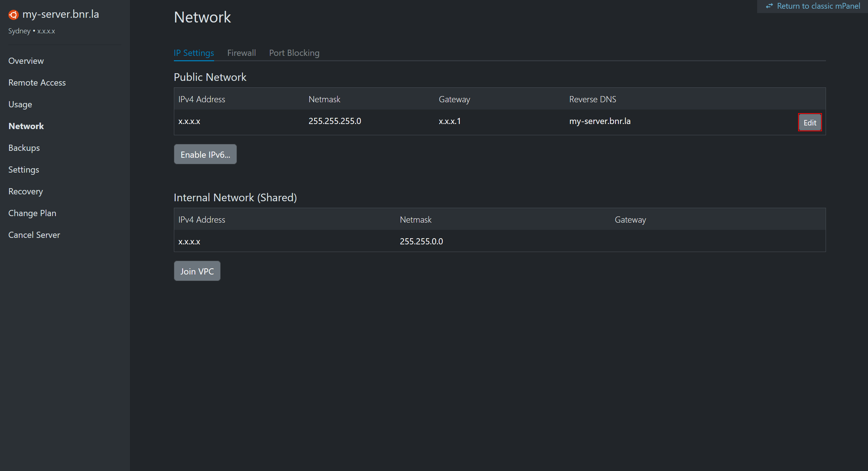The width and height of the screenshot is (868, 471).
Task: Open the Recovery section
Action: tap(25, 191)
